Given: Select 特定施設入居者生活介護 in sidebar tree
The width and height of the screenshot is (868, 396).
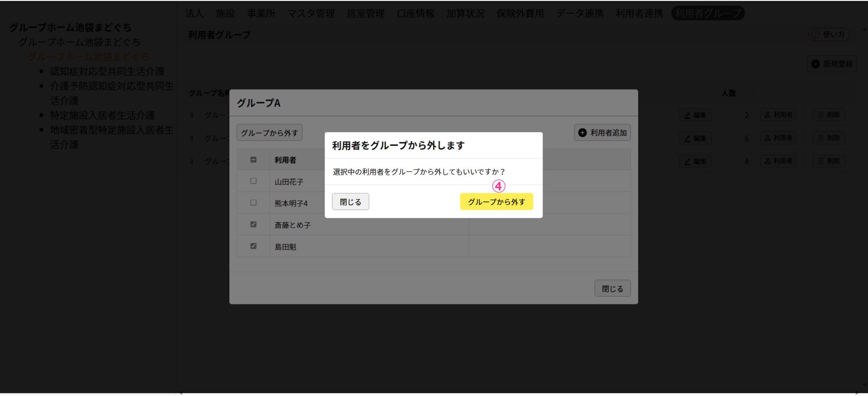Looking at the screenshot, I should 102,115.
